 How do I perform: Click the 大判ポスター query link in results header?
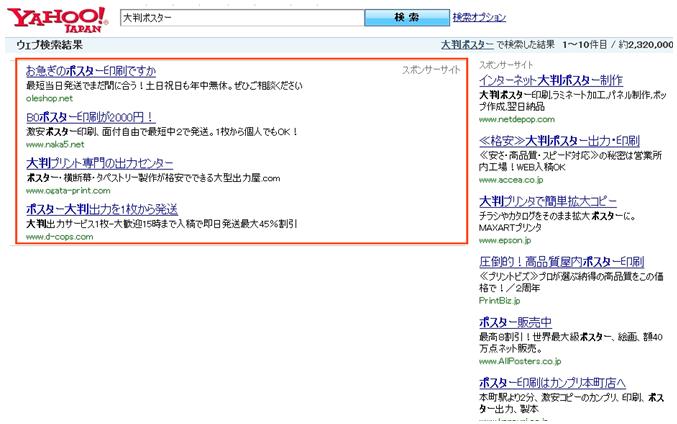click(x=467, y=44)
